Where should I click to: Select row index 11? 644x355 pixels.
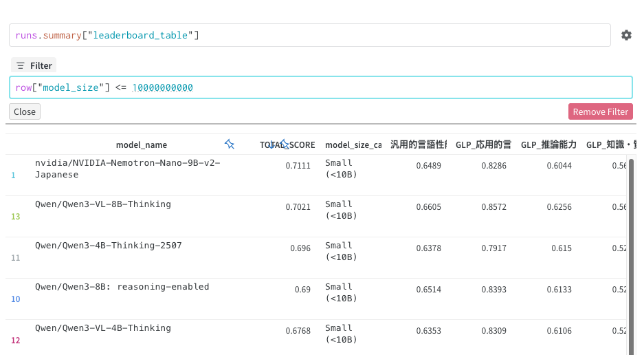pos(16,257)
